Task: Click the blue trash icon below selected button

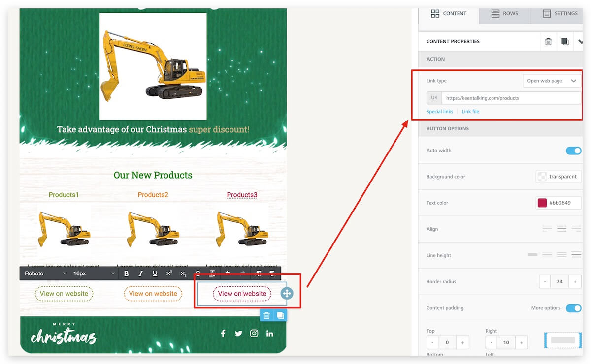Action: [x=266, y=315]
